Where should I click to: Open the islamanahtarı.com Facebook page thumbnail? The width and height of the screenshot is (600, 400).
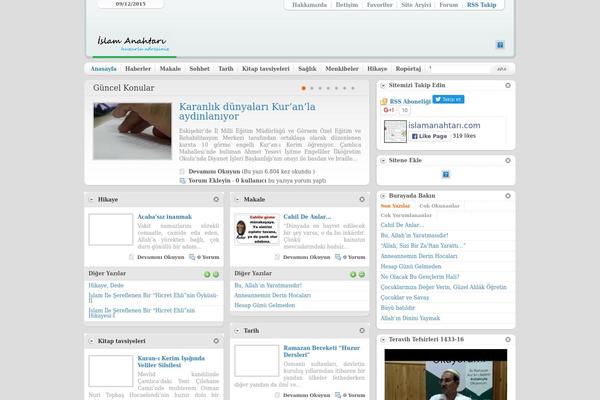click(x=395, y=131)
